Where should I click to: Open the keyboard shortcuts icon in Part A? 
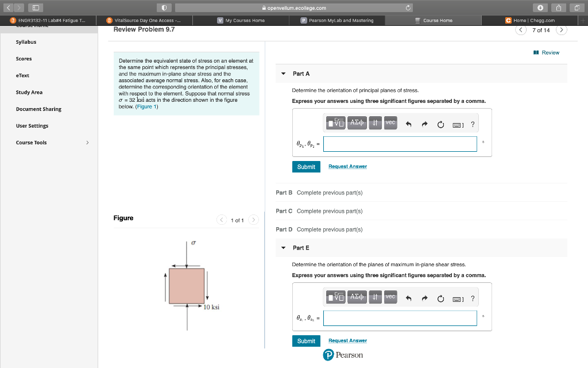[x=457, y=123]
